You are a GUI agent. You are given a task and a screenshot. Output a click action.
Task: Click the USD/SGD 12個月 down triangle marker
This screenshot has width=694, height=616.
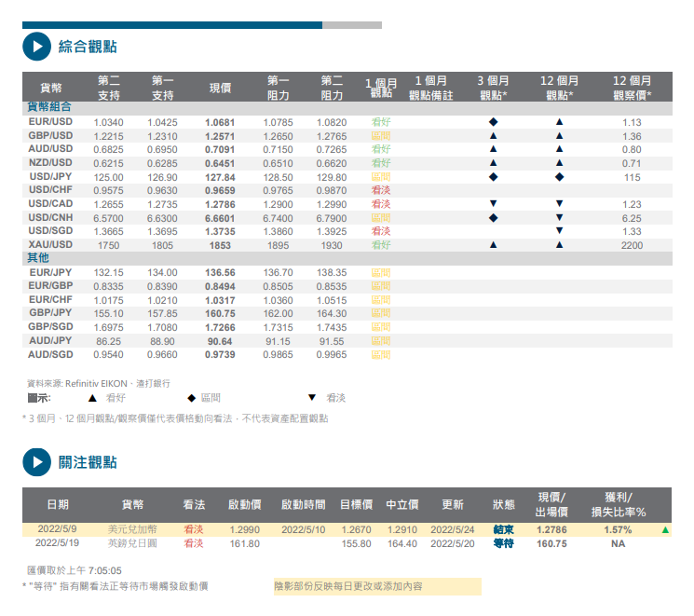pos(559,230)
